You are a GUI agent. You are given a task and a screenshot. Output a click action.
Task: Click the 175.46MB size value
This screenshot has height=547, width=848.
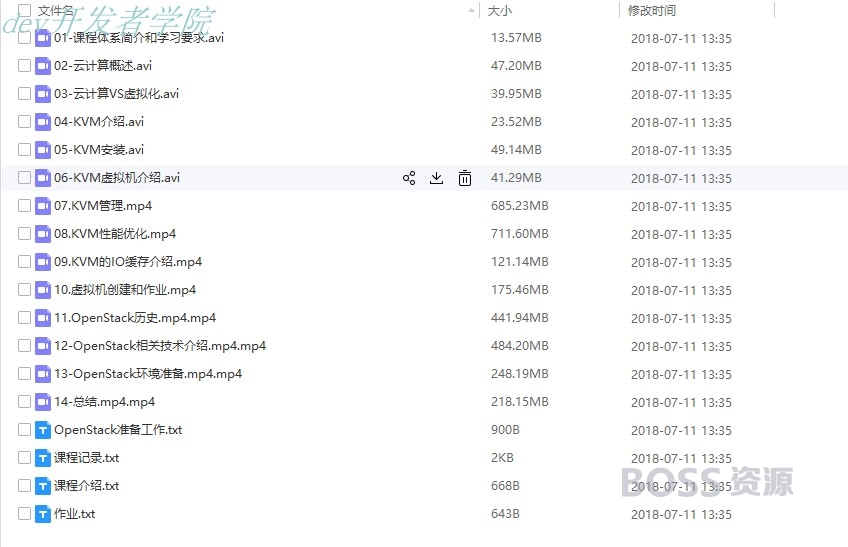(520, 290)
